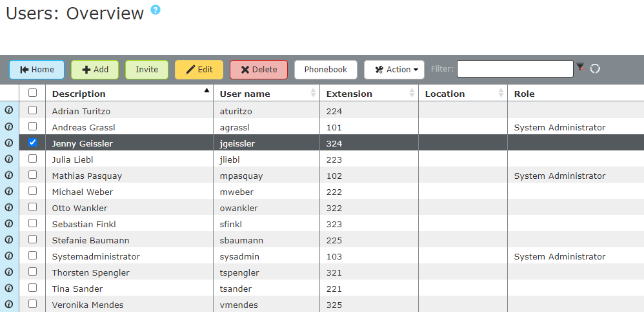This screenshot has height=326, width=644.
Task: Check the box for Sebastian Finkl
Action: click(x=32, y=223)
